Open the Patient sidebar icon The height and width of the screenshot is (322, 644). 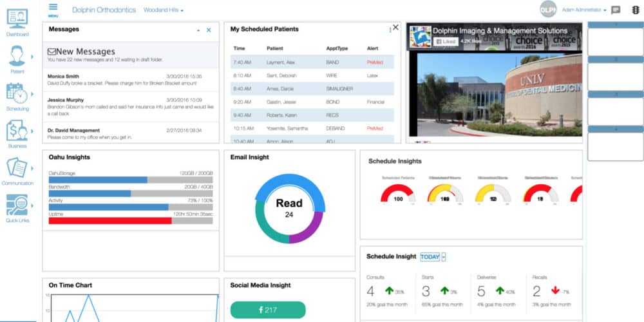[17, 56]
